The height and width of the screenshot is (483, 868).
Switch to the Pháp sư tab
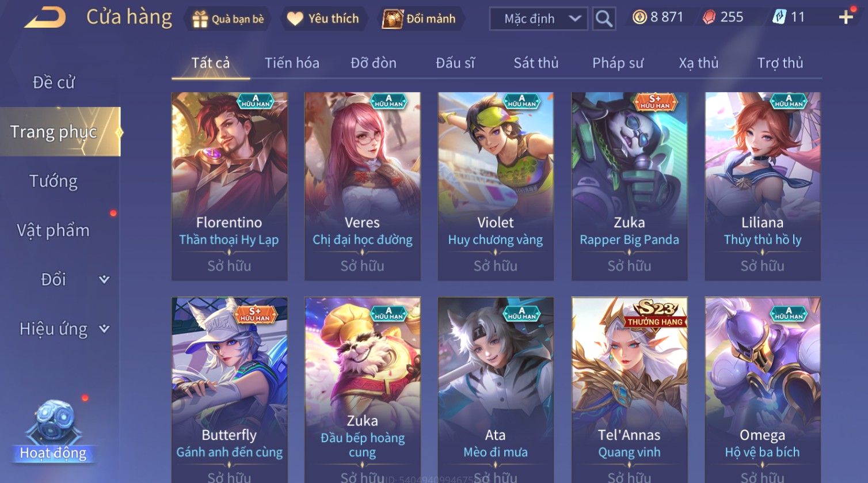[618, 63]
